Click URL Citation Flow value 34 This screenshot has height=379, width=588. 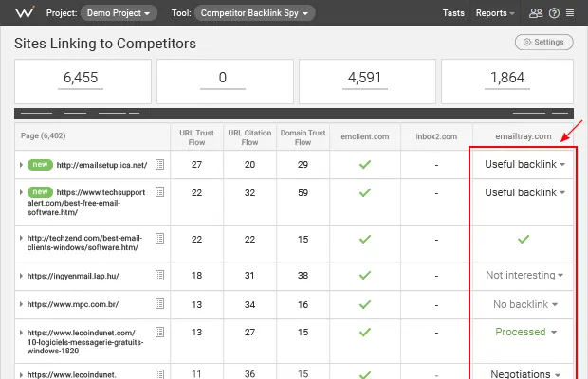click(249, 304)
